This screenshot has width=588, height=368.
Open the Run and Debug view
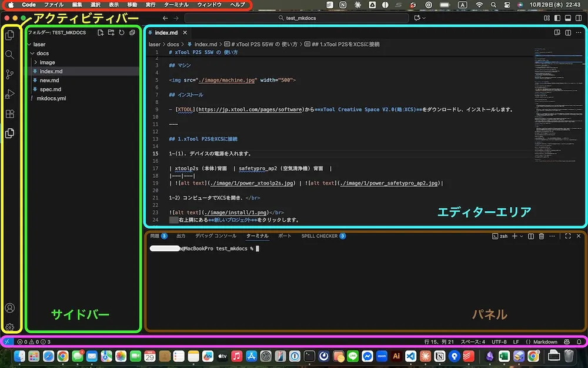(9, 94)
